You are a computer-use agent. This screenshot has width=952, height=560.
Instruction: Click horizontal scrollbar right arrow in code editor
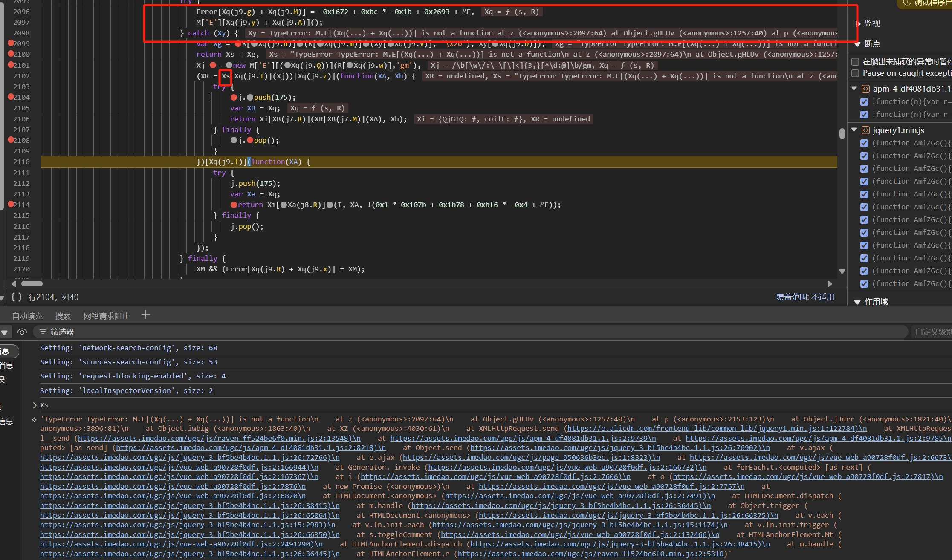coord(830,284)
